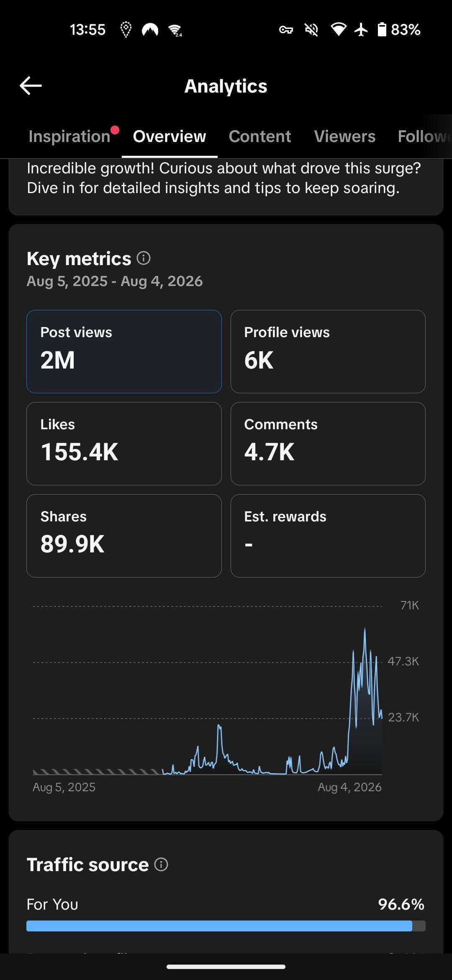452x980 pixels.
Task: Tap the back arrow icon
Action: [31, 86]
